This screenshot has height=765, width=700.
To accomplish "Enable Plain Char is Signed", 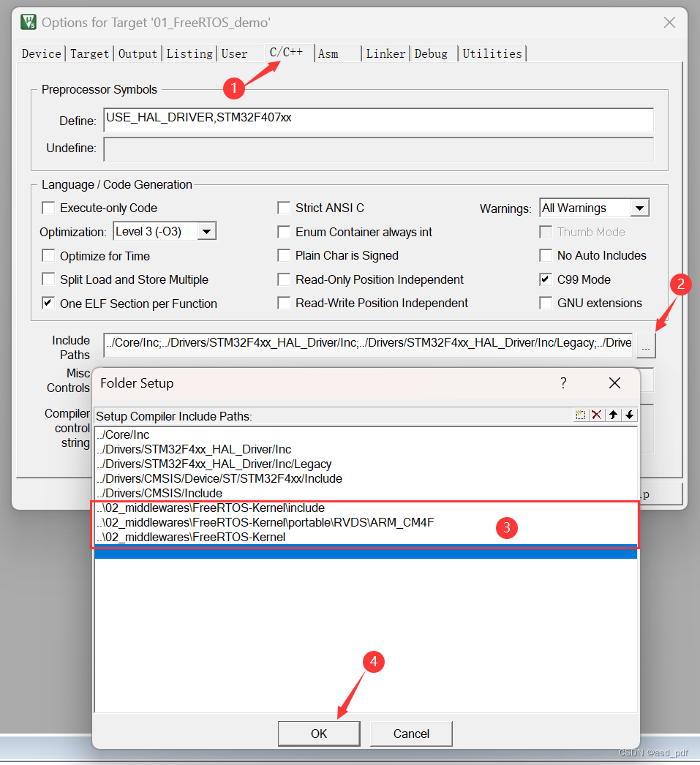I will coord(284,255).
